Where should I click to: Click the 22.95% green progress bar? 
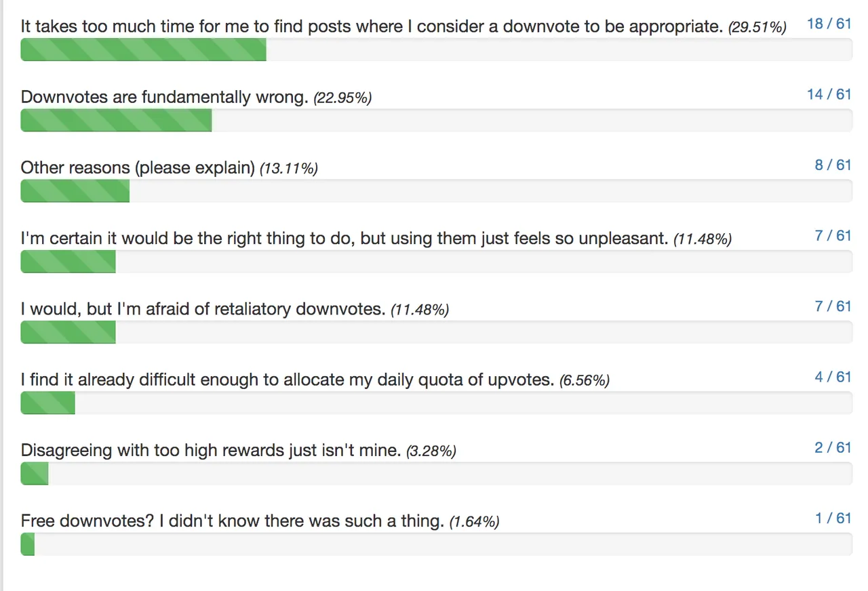117,121
